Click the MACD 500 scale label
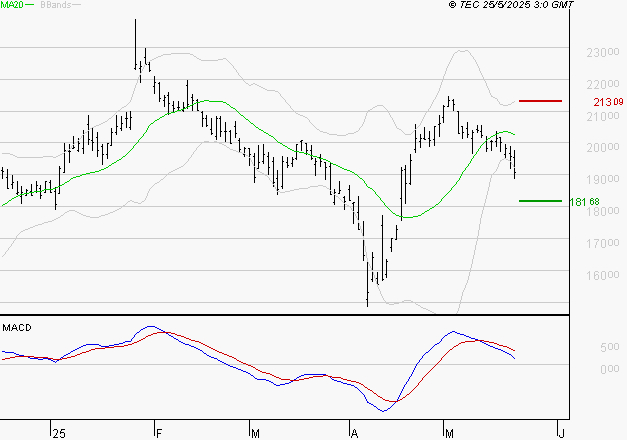Screen dimensions: 627x440 (609, 347)
